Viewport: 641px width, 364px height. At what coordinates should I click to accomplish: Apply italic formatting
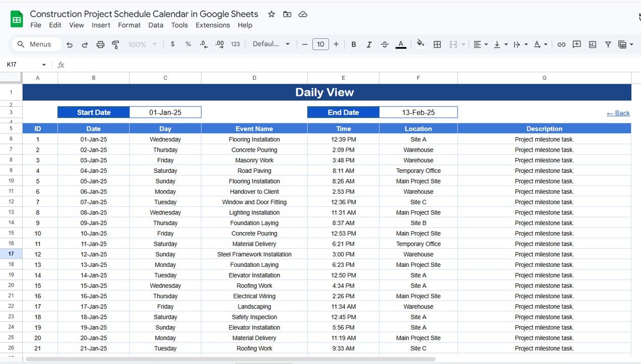(369, 44)
